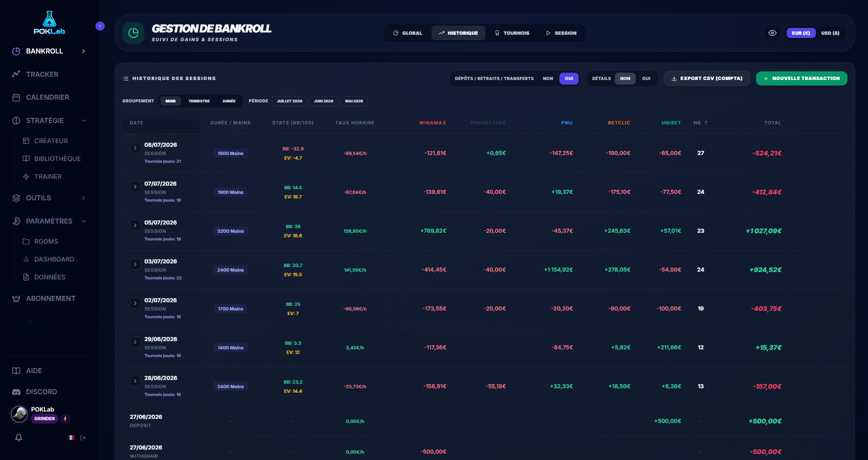Expand the 05/07/2026 session row
Viewport: 868px width, 460px height.
(x=135, y=225)
